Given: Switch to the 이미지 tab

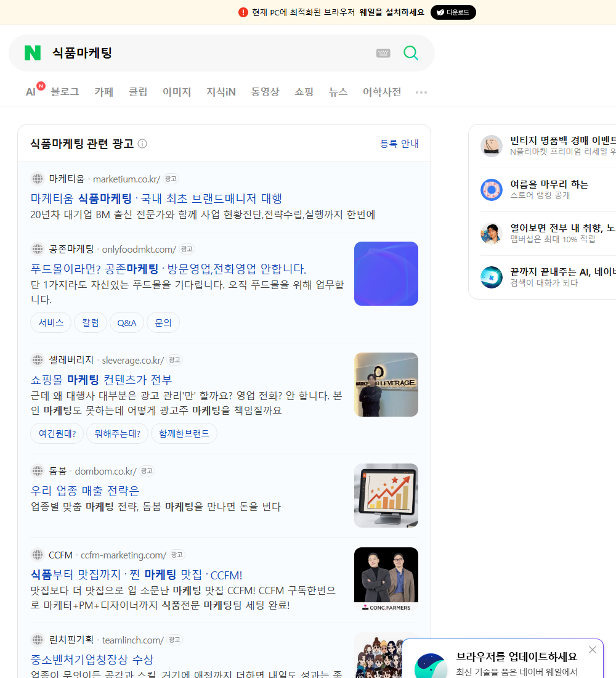Looking at the screenshot, I should click(177, 92).
